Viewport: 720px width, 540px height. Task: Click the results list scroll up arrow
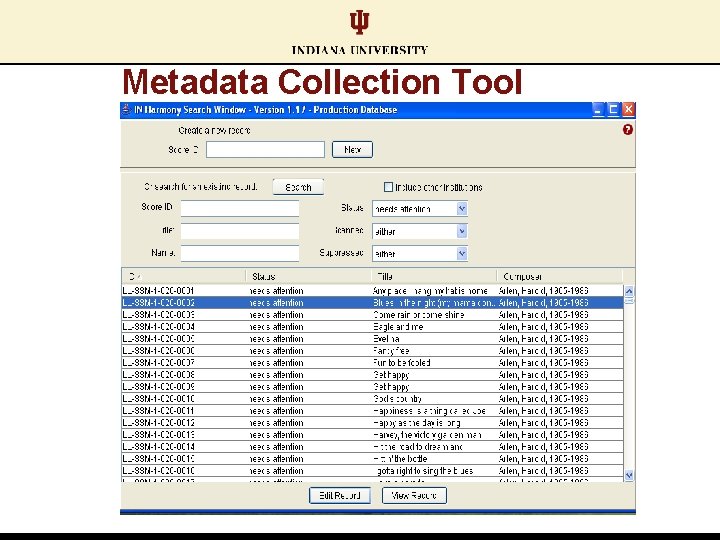[x=629, y=291]
